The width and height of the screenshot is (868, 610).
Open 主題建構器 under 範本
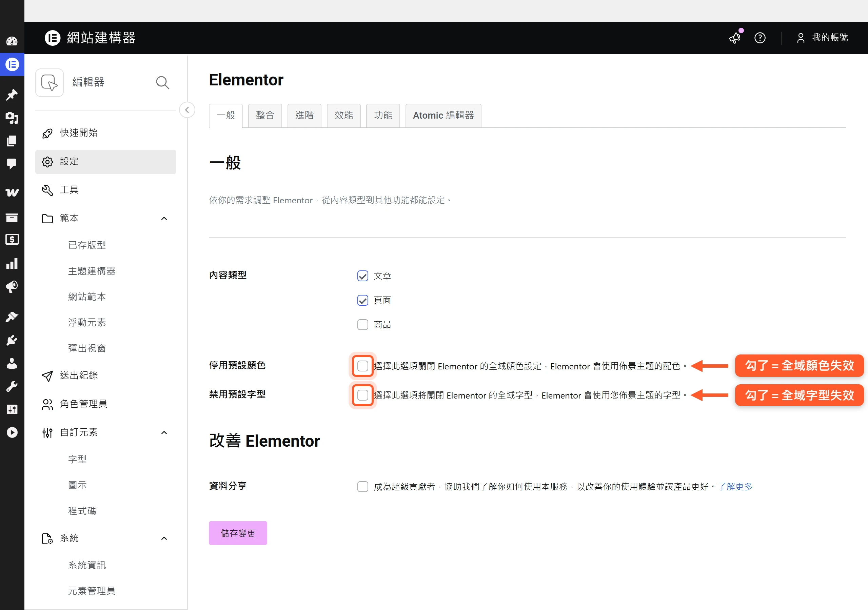pos(92,271)
